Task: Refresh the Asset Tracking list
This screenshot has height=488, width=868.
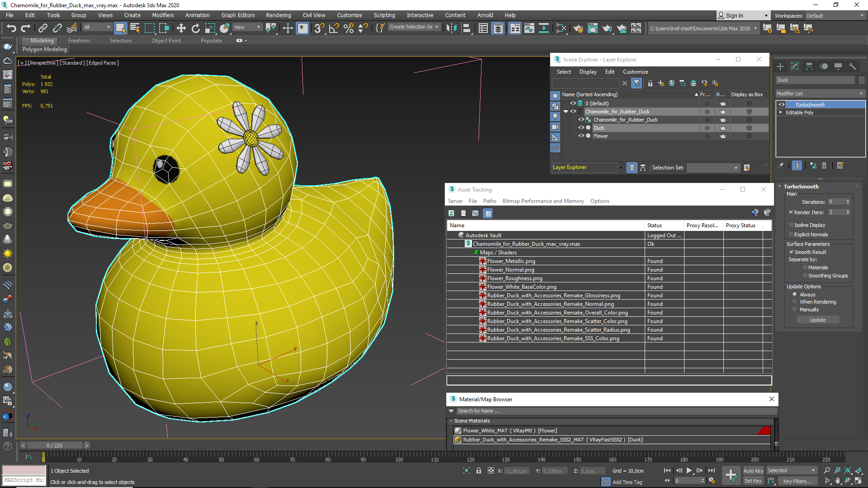Action: click(x=451, y=213)
